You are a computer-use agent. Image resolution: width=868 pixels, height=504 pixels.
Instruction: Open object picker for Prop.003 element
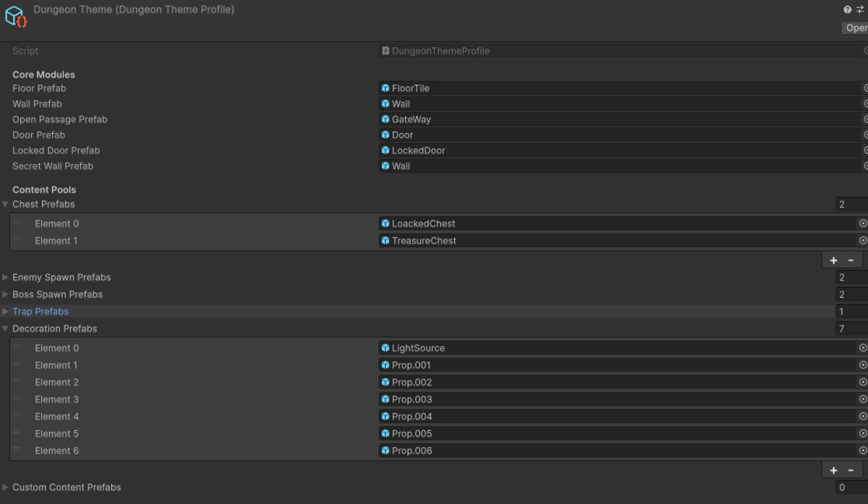pyautogui.click(x=862, y=399)
